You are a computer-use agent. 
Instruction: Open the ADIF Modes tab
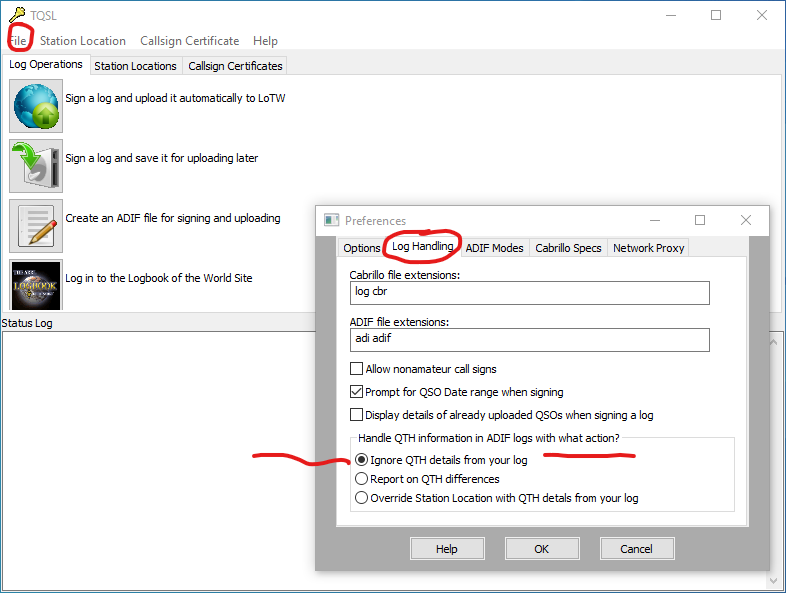pos(494,248)
